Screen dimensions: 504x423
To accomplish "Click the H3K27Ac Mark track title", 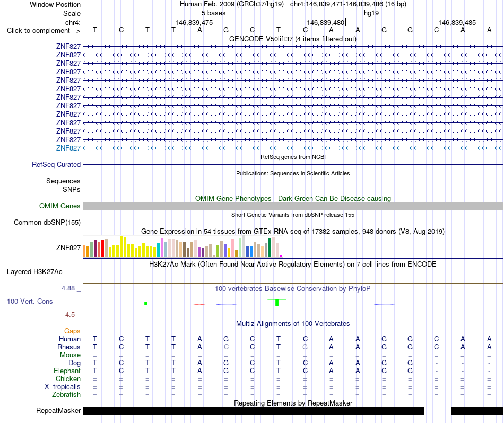I will pyautogui.click(x=292, y=265).
